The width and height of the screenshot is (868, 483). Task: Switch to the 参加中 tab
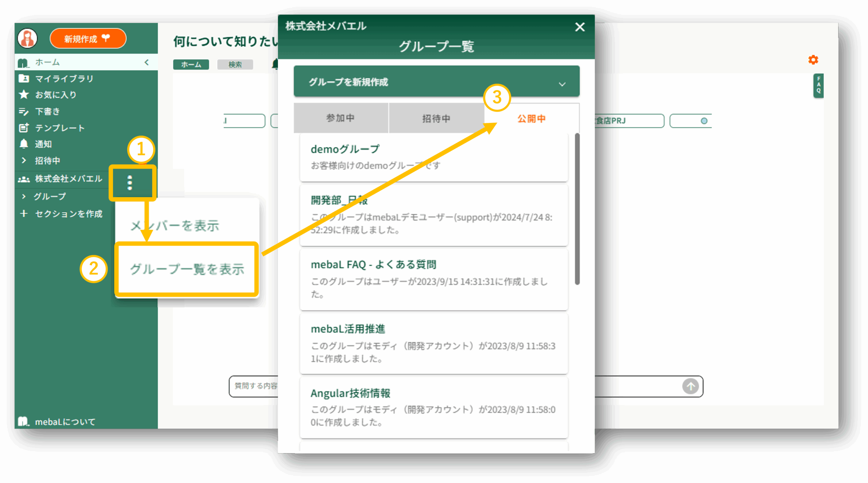click(340, 118)
